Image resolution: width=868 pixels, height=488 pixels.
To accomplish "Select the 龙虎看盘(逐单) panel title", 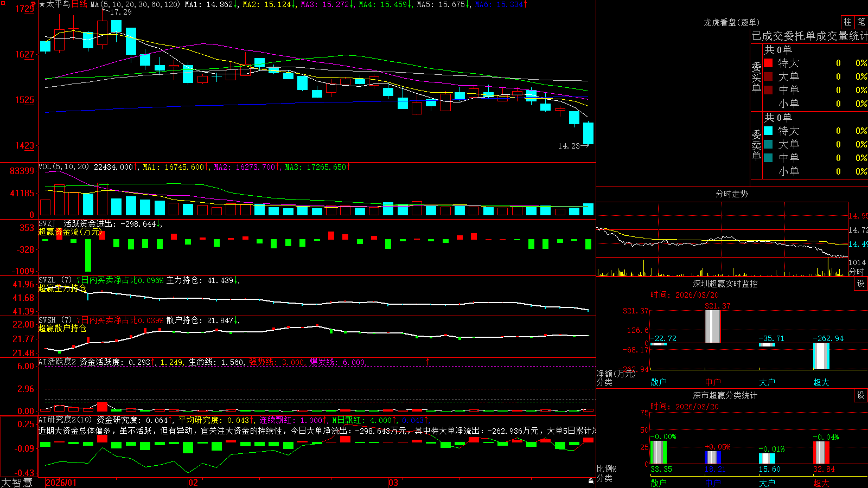I will pos(731,22).
